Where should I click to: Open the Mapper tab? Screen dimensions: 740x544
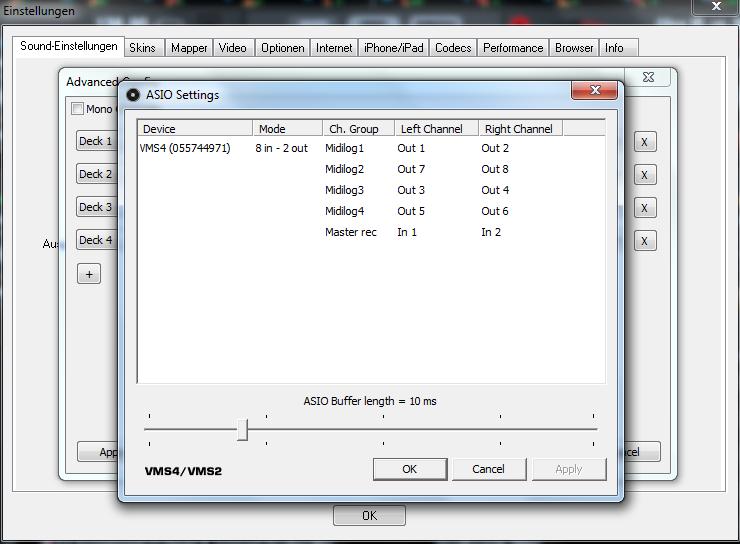[189, 48]
